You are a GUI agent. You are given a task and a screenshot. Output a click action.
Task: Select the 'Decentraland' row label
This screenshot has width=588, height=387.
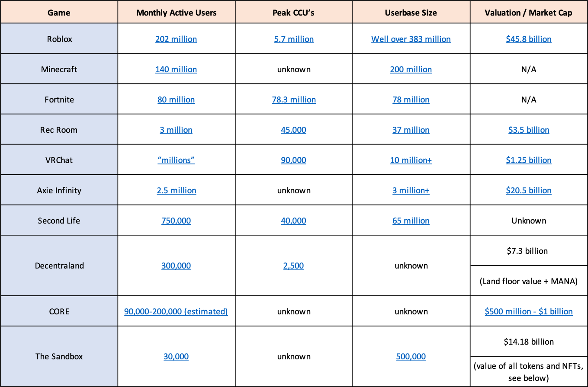click(59, 265)
